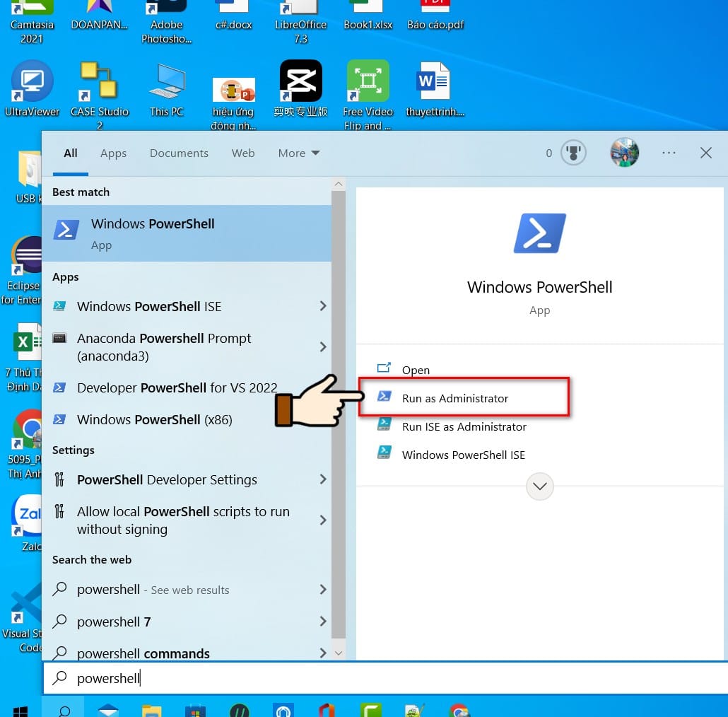Viewport: 728px width, 717px height.
Task: Expand PowerShell Developer Settings result arrow
Action: pyautogui.click(x=323, y=479)
